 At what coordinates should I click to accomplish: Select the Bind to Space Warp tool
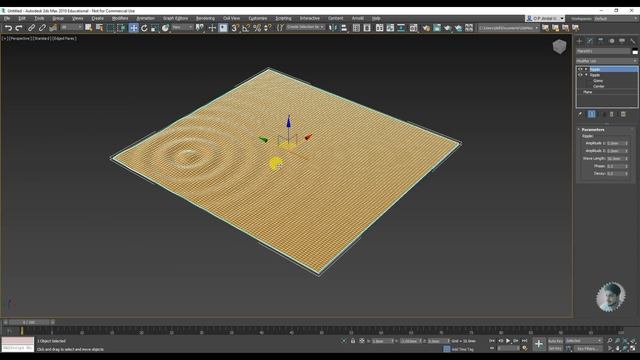[53, 28]
